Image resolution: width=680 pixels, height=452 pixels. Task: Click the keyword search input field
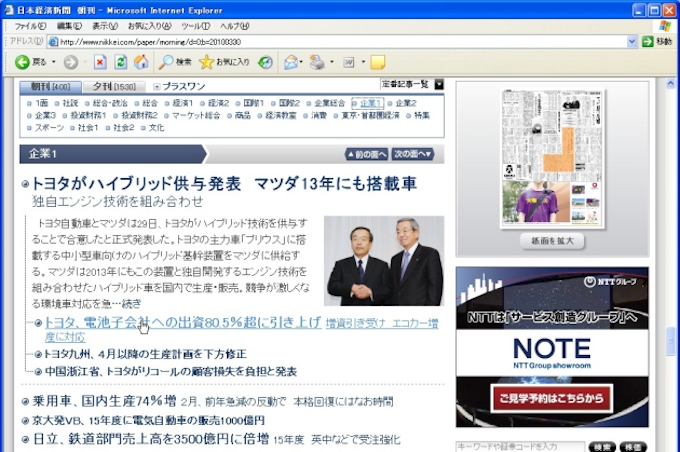(x=520, y=446)
